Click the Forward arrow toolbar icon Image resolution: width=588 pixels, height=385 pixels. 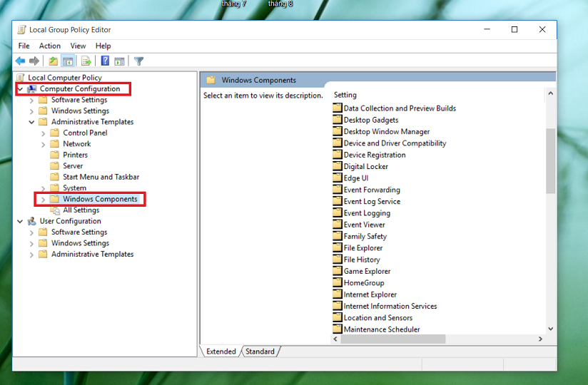(34, 61)
